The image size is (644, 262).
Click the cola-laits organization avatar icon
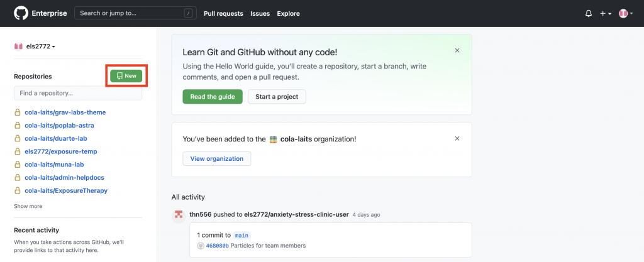[273, 139]
